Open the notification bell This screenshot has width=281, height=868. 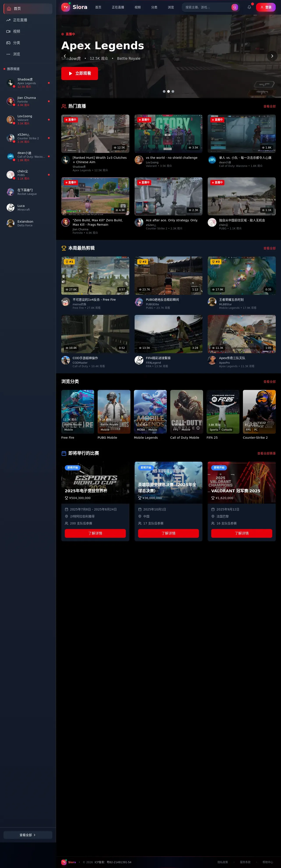click(x=249, y=7)
